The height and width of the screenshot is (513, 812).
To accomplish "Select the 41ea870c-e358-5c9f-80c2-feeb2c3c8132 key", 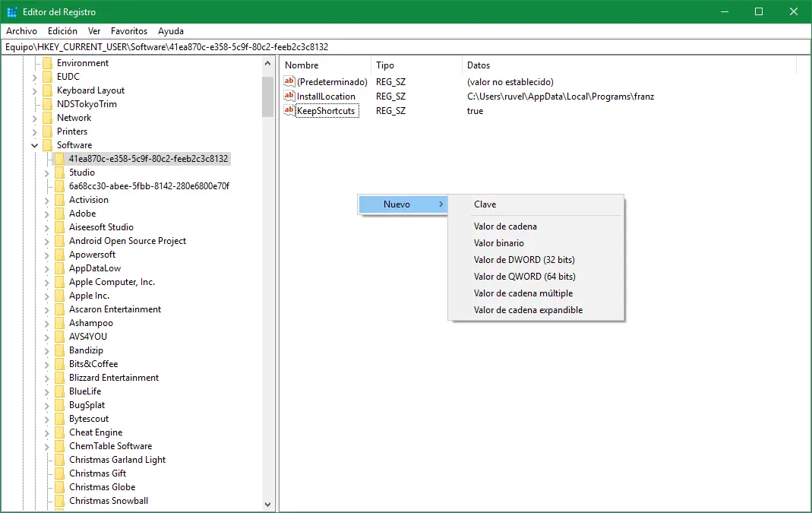I will coord(148,159).
